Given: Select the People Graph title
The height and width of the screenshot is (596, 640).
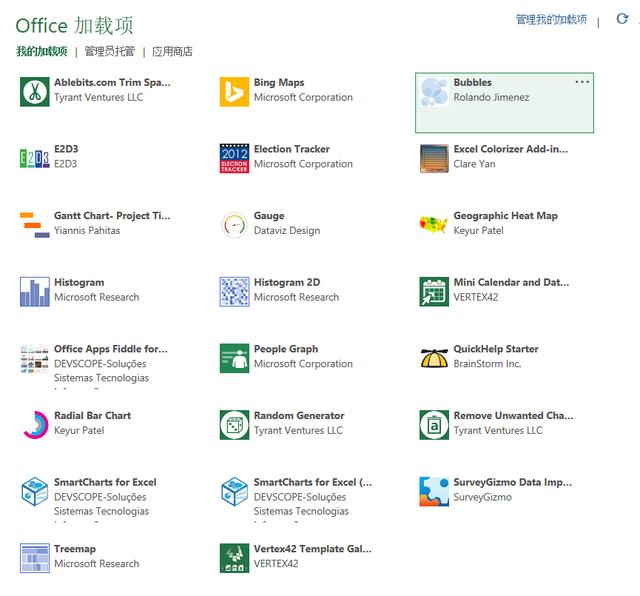Looking at the screenshot, I should tap(286, 349).
